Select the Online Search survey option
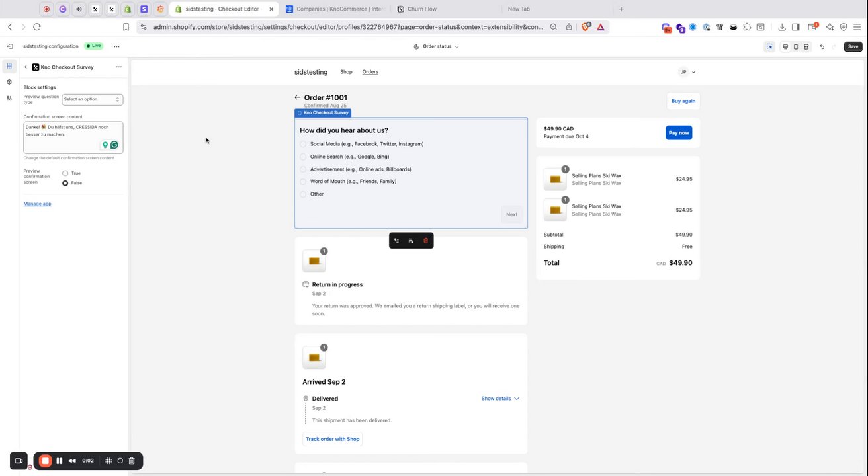 point(303,157)
